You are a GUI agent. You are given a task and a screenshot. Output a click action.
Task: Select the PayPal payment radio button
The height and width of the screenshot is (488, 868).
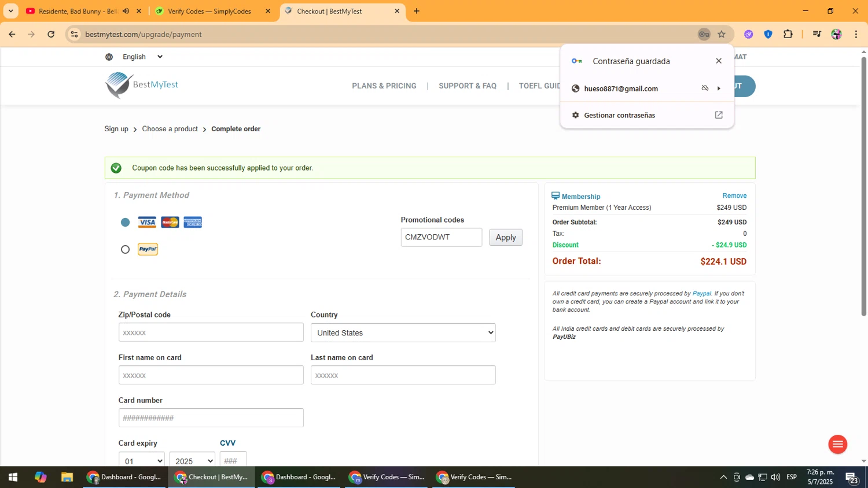125,249
